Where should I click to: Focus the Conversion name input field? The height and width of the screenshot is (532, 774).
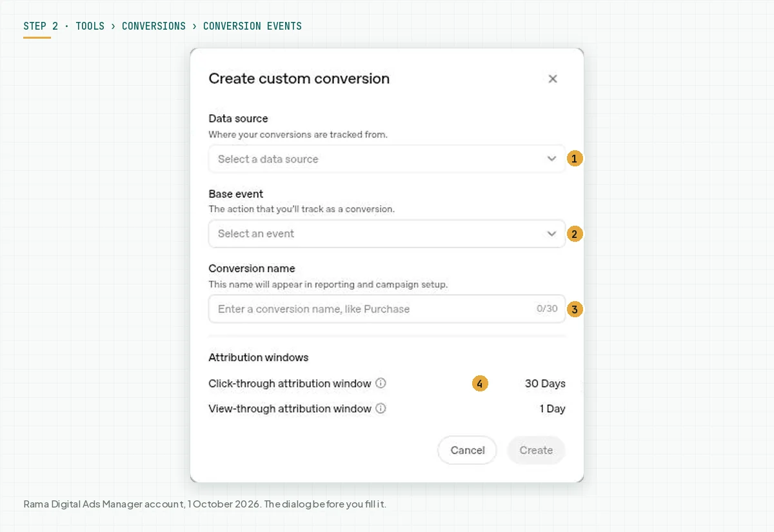pos(387,309)
